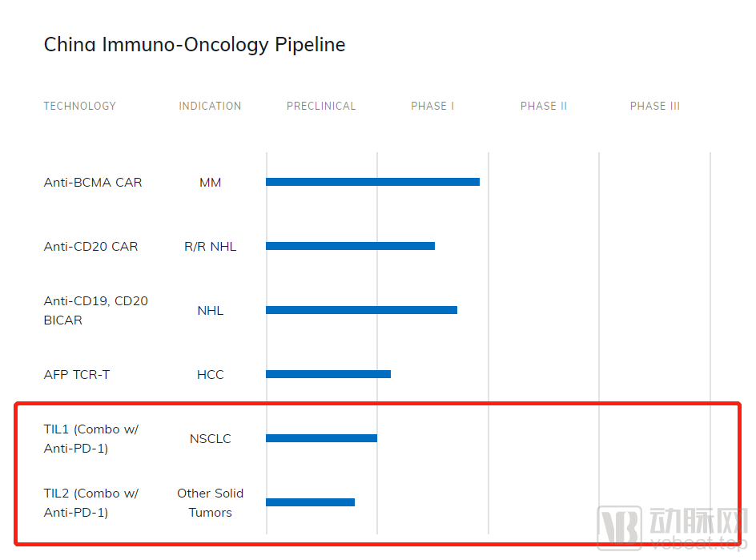Click the Other Solid Tumors indication text

pos(211,503)
